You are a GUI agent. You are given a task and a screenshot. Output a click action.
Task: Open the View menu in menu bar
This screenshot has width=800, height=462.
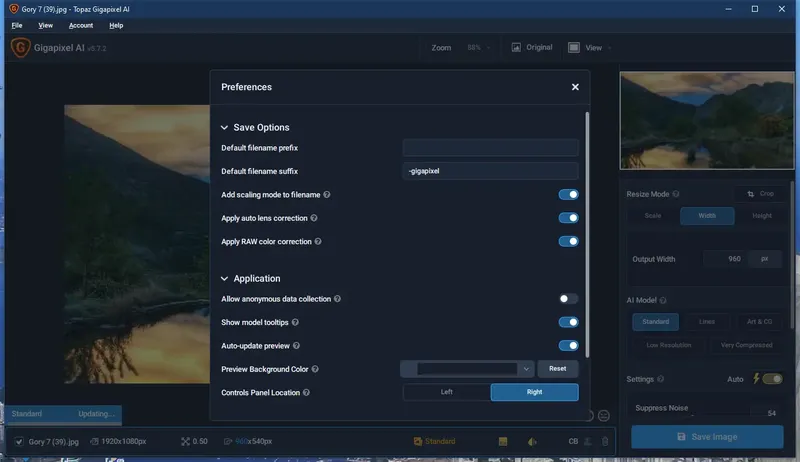(45, 25)
